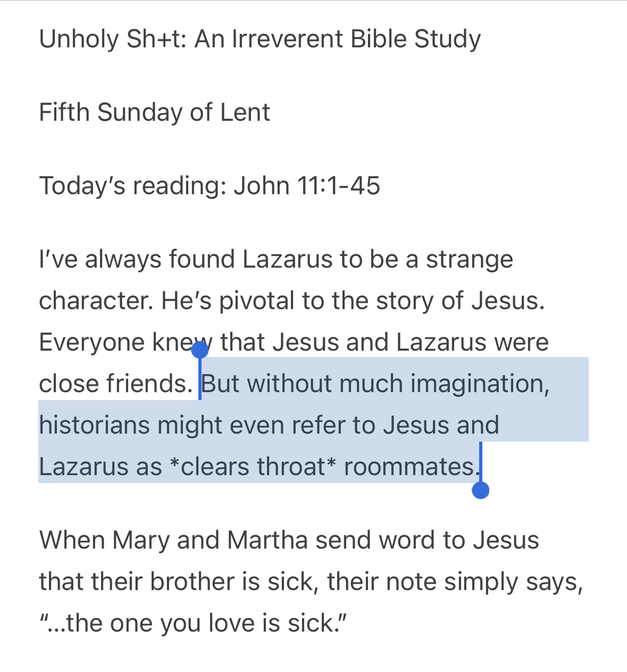Tap the word "character"
This screenshot has height=672, width=627.
(x=95, y=301)
